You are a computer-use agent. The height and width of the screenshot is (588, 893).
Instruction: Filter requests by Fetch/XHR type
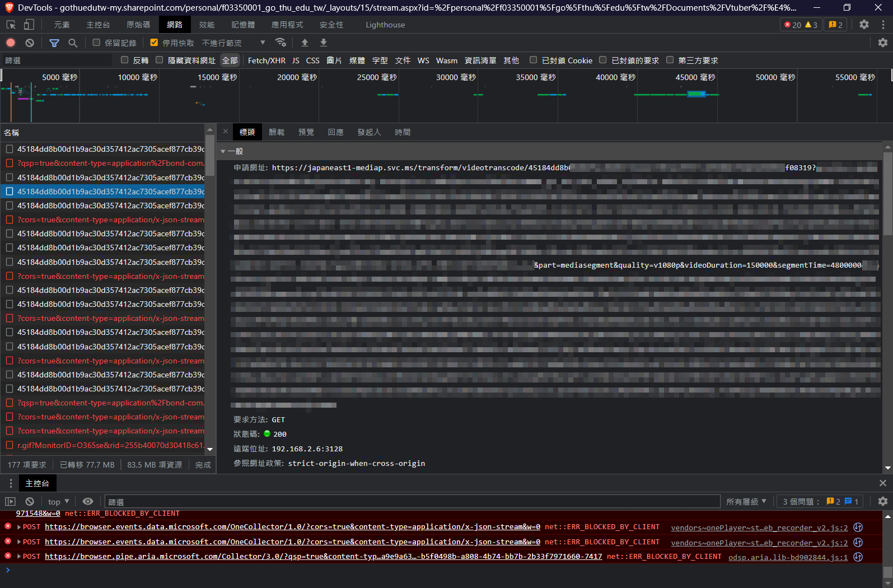[x=267, y=60]
